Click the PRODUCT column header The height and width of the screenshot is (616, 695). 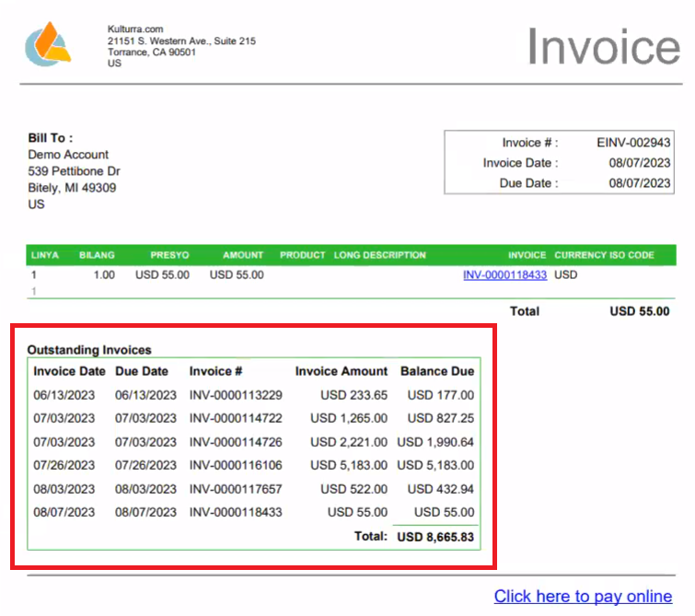pyautogui.click(x=303, y=255)
